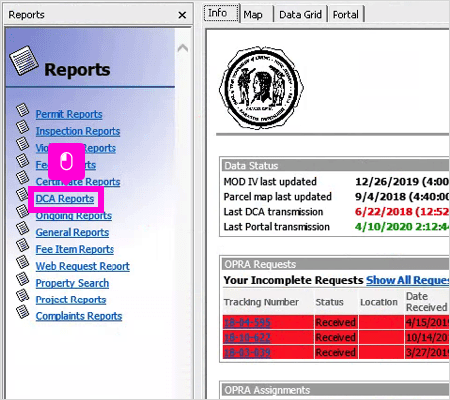The width and height of the screenshot is (450, 400).
Task: Open the Data Grid tab
Action: tap(300, 15)
